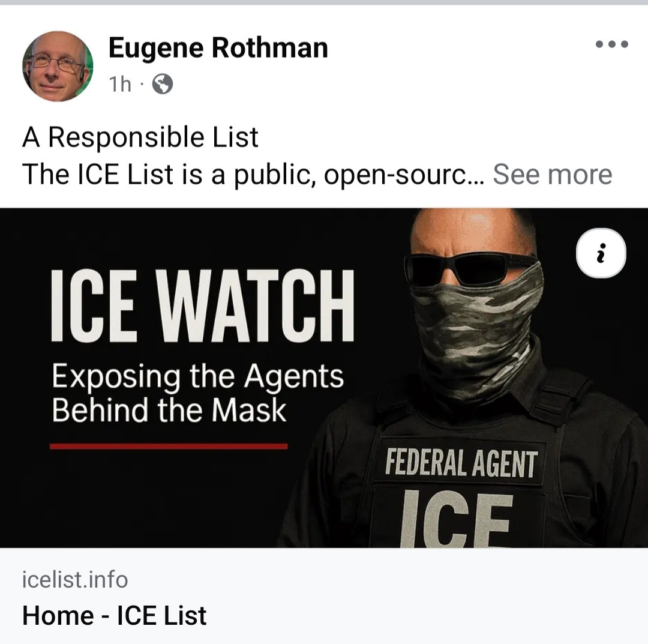Open the Home - ICE List title
Screen dimensions: 648x644
click(x=114, y=615)
